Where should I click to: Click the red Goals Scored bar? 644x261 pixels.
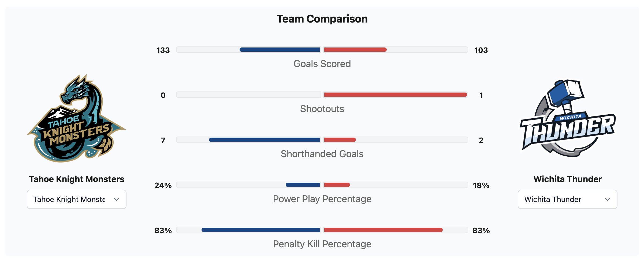point(355,50)
